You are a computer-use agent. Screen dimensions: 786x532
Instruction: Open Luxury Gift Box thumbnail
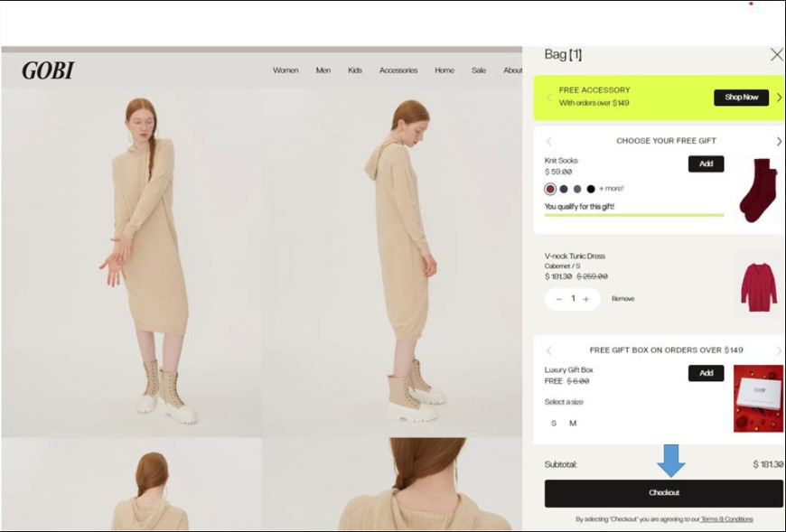758,398
